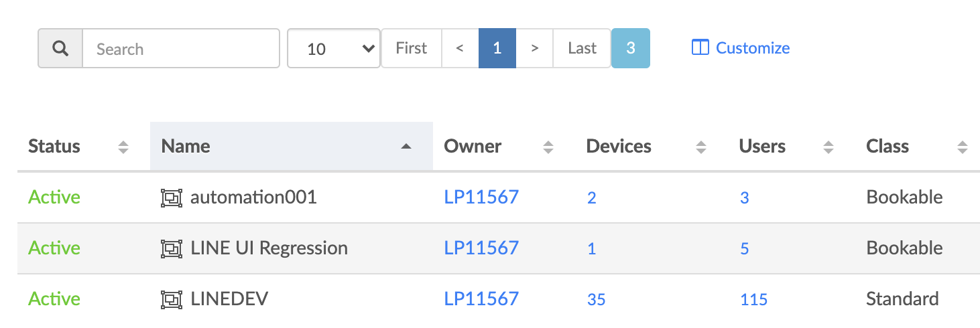The image size is (980, 328).
Task: Sort by Status column arrows
Action: [x=123, y=147]
